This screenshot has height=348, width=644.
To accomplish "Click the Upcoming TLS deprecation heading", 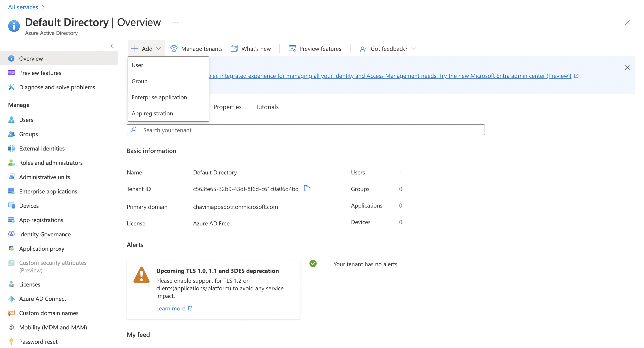I will pyautogui.click(x=217, y=271).
